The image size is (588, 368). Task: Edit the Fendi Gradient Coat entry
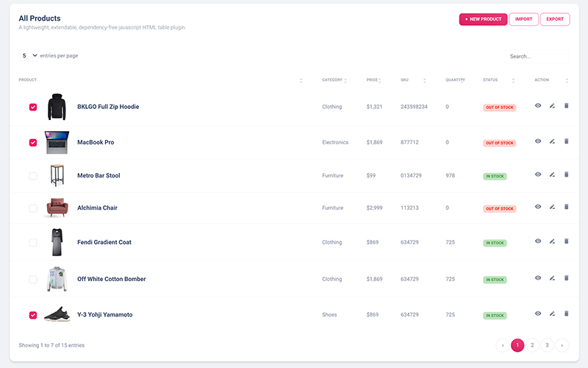tap(552, 241)
